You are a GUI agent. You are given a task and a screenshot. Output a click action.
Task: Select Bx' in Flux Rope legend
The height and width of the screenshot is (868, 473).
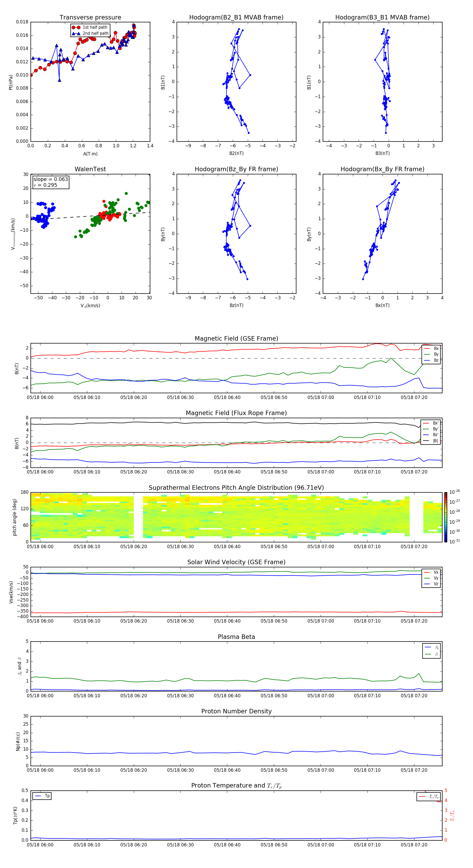tap(431, 423)
